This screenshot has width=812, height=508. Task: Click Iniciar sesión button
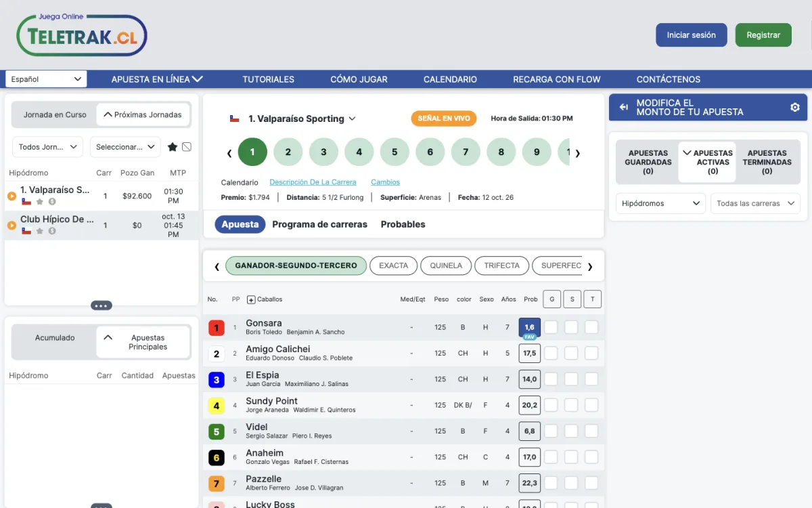pos(692,35)
